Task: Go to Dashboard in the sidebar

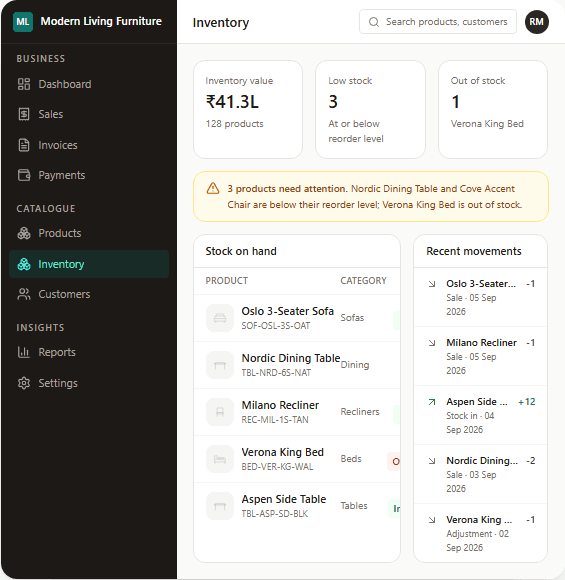Action: point(89,84)
